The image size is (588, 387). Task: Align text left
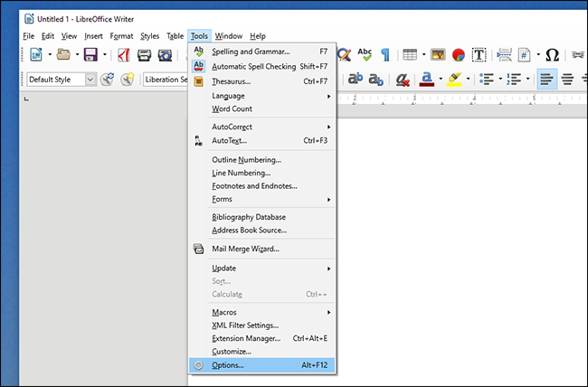546,79
